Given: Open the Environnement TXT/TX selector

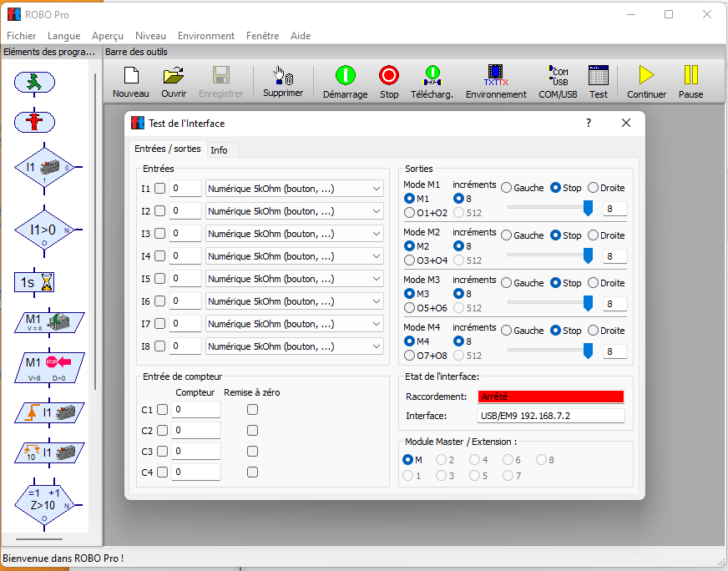Looking at the screenshot, I should [x=496, y=82].
